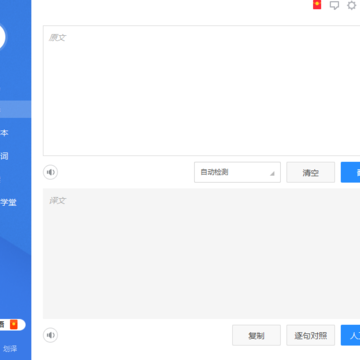Clear the text with 清空 button
360x360 pixels.
pos(311,172)
